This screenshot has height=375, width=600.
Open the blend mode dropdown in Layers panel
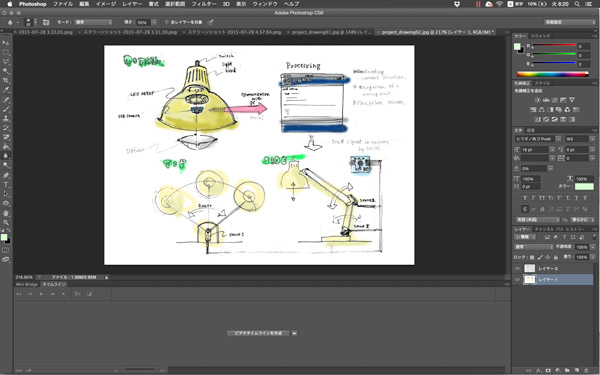(x=533, y=247)
